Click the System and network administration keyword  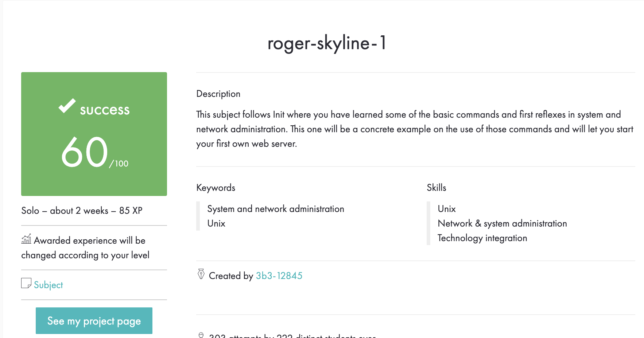(x=275, y=209)
